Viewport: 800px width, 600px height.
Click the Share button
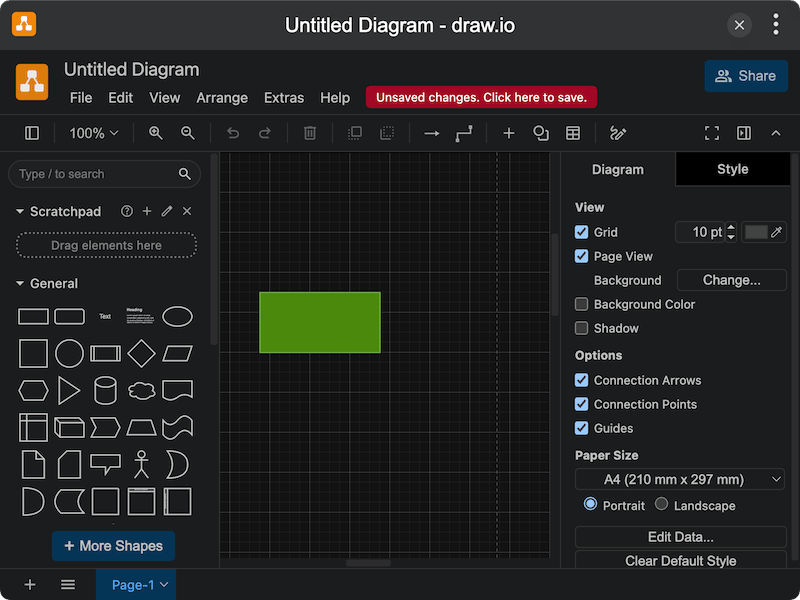point(746,76)
